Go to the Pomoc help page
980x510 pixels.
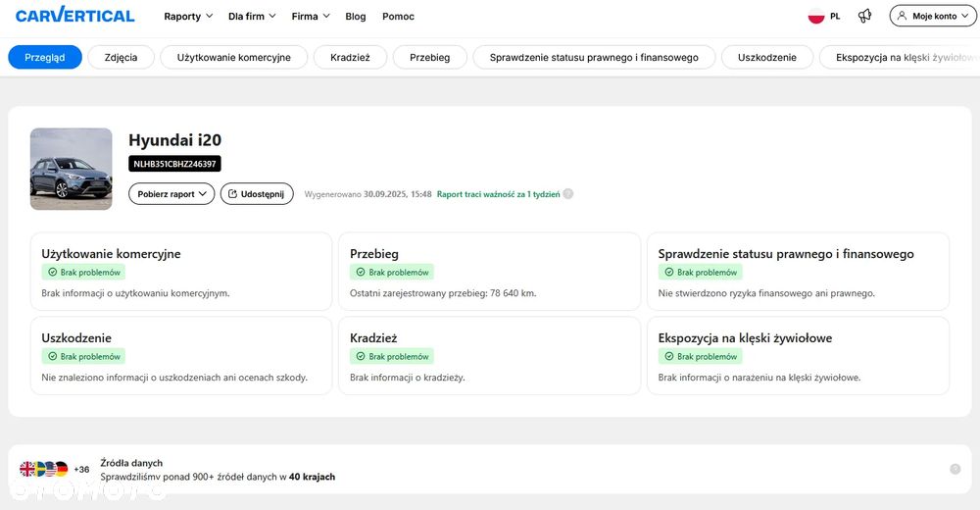398,17
